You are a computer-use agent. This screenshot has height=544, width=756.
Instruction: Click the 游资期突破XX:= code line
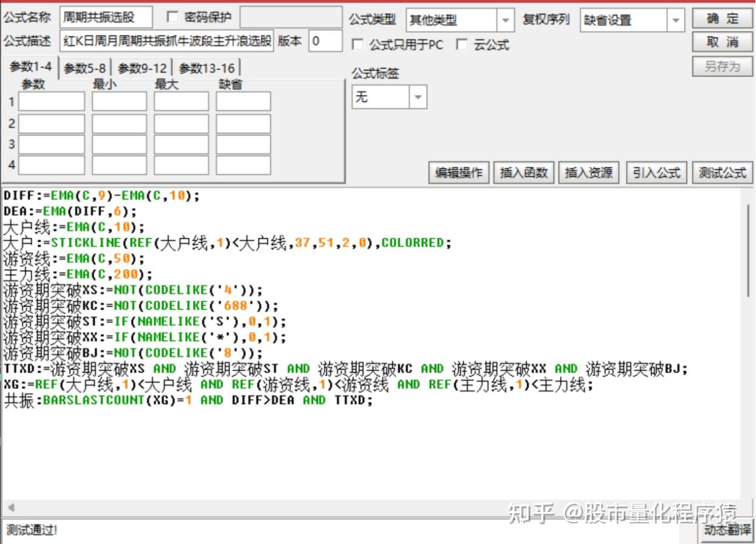(x=144, y=337)
